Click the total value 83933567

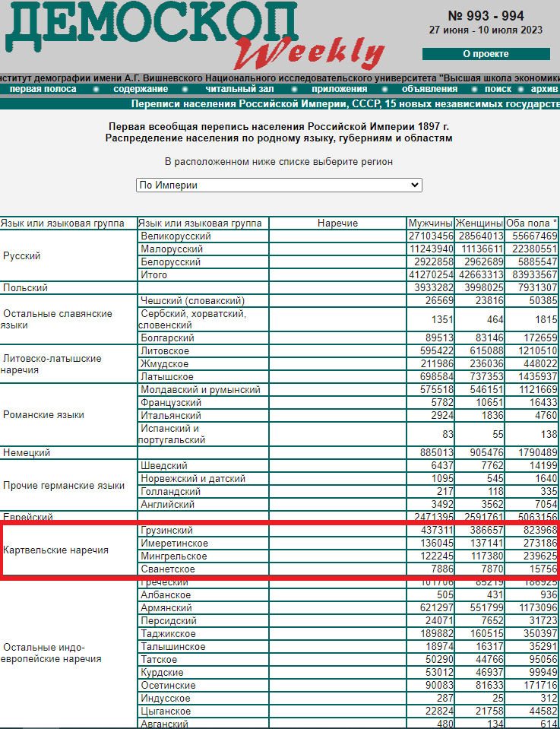click(534, 275)
